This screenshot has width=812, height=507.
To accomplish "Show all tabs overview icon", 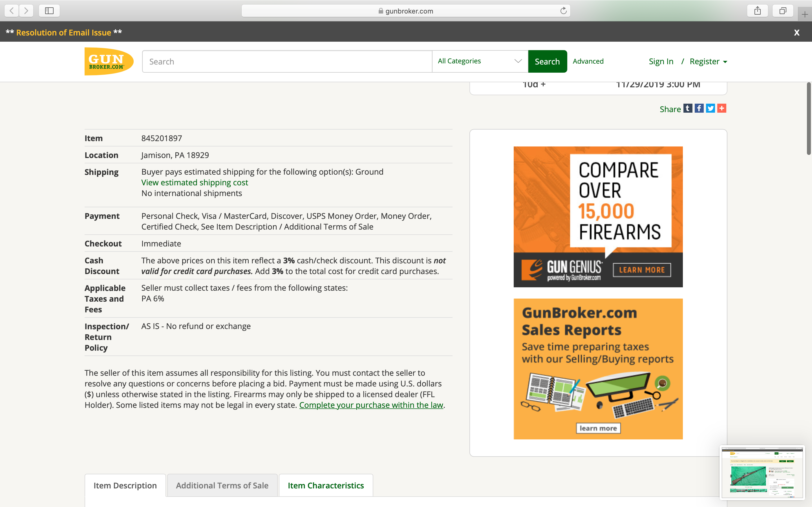I will (782, 11).
